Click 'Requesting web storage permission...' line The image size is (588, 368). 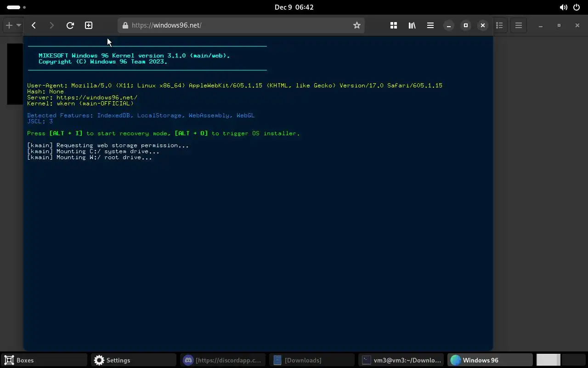coord(108,145)
